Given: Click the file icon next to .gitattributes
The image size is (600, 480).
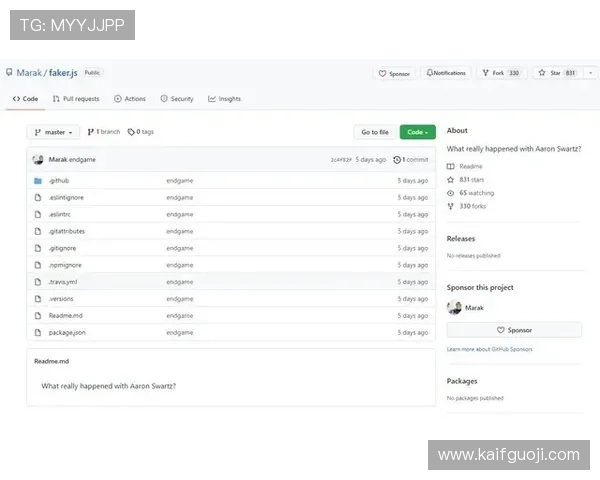Looking at the screenshot, I should (38, 231).
